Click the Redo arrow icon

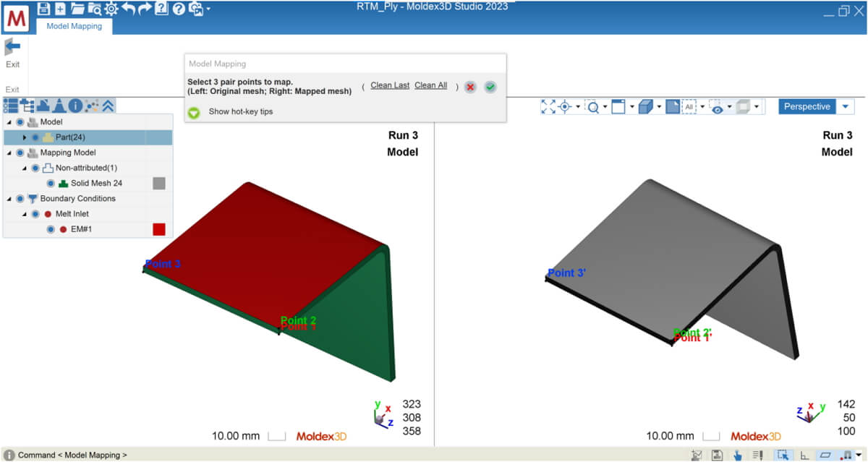145,9
